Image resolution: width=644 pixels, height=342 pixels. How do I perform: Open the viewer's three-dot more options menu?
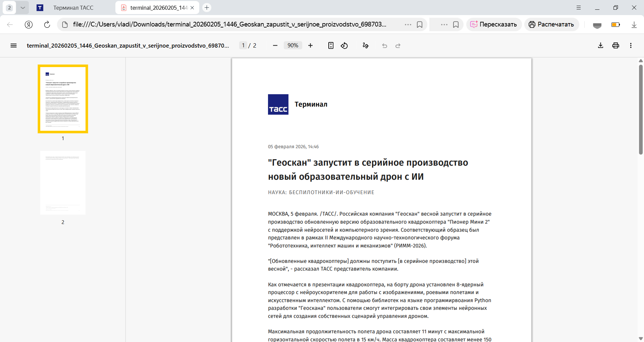[x=631, y=45]
